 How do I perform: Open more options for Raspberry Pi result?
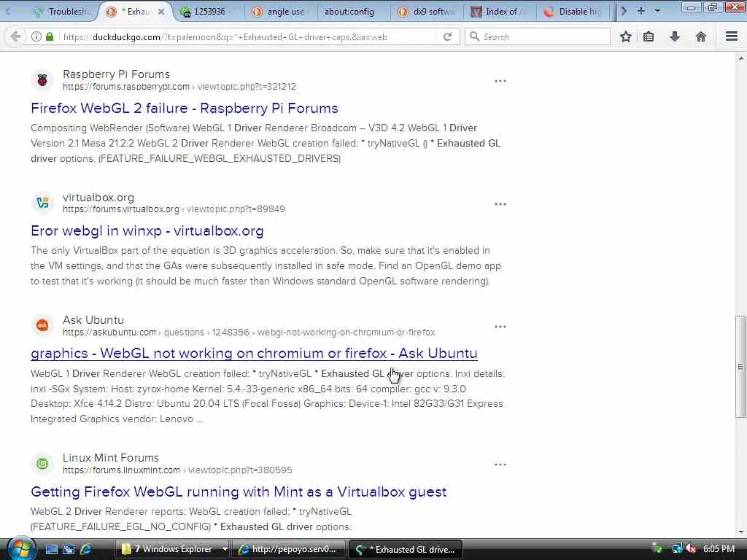pos(500,81)
